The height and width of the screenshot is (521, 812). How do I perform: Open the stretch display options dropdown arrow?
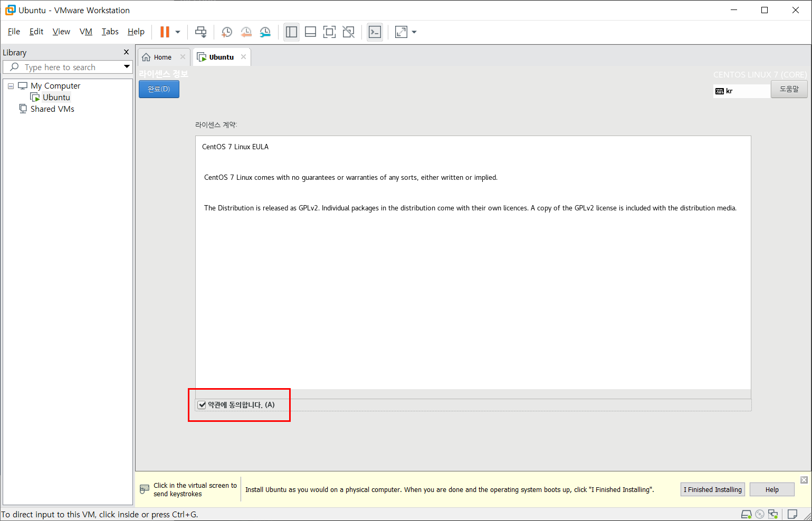click(x=414, y=32)
